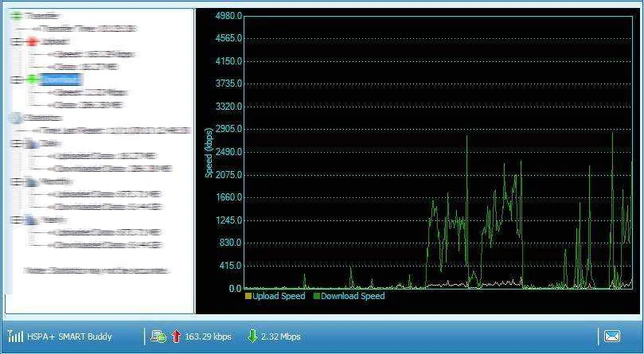Select the last reset row under Statistics

(x=115, y=130)
